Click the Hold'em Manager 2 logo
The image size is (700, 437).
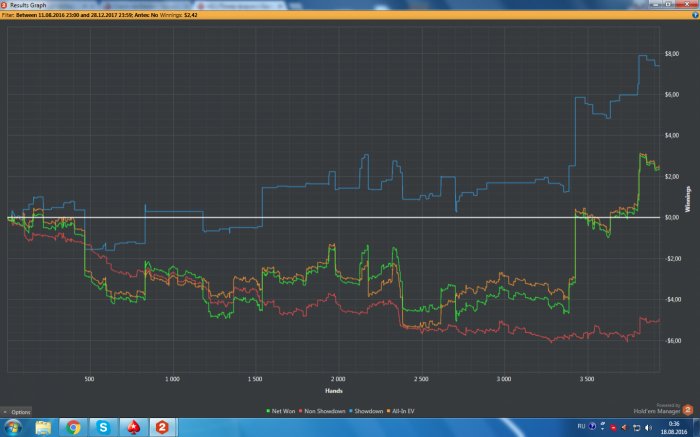(688, 410)
